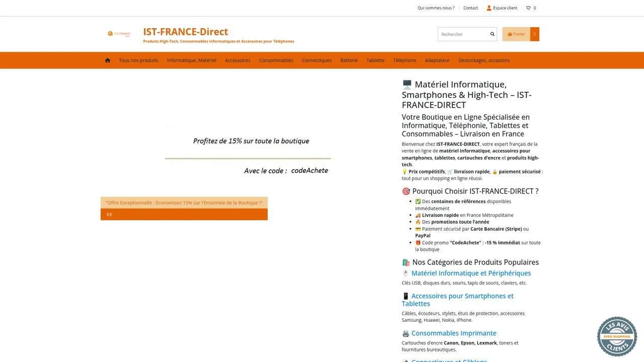The width and height of the screenshot is (644, 362).
Task: Click the Offre Exceptionnelle banner caption
Action: (184, 203)
